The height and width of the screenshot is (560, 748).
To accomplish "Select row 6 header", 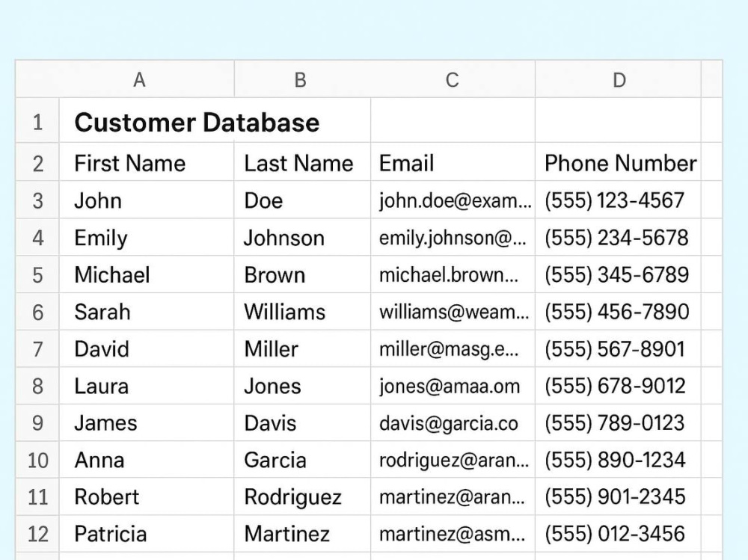I will click(x=37, y=312).
